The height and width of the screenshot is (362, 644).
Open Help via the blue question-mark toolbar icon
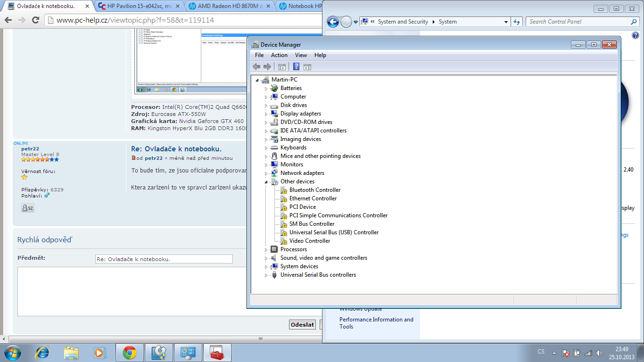point(297,67)
